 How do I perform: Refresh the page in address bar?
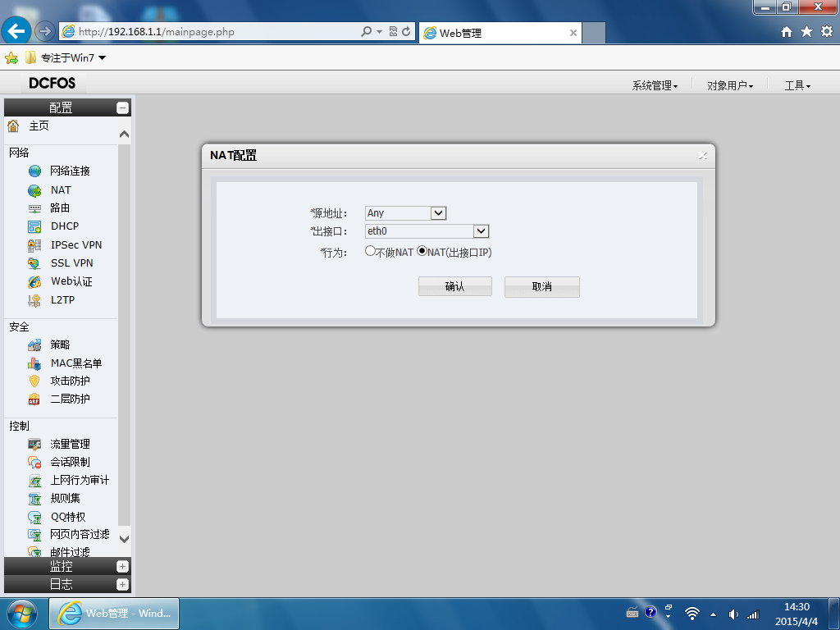406,32
